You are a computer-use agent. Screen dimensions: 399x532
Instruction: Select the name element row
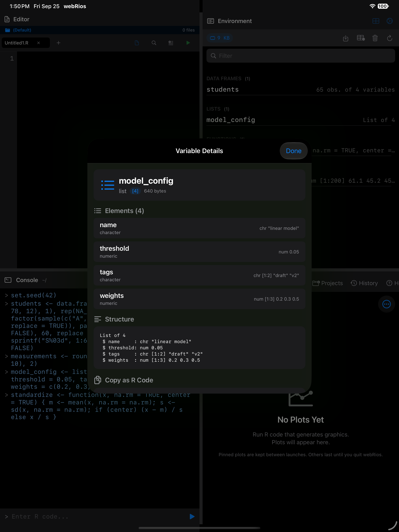[x=199, y=228]
